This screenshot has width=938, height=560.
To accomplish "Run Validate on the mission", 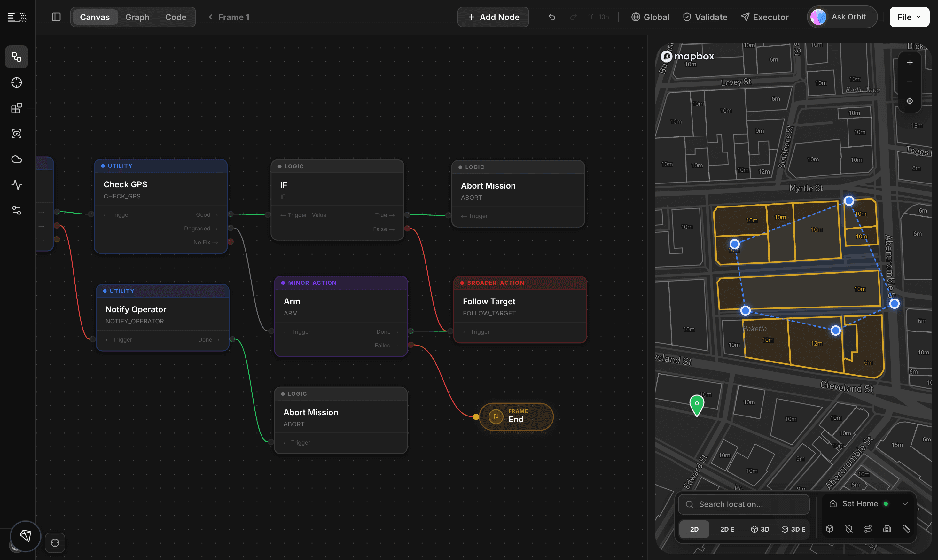I will [705, 17].
